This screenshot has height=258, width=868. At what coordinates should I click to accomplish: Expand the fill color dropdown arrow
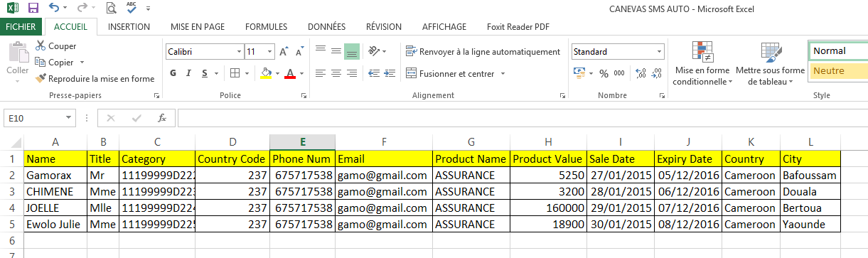277,74
